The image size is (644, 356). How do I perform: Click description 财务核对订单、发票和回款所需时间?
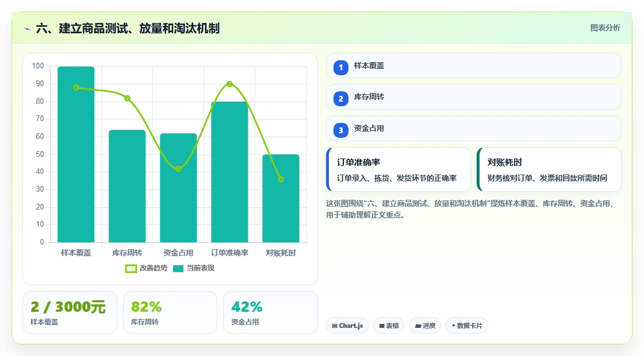547,178
